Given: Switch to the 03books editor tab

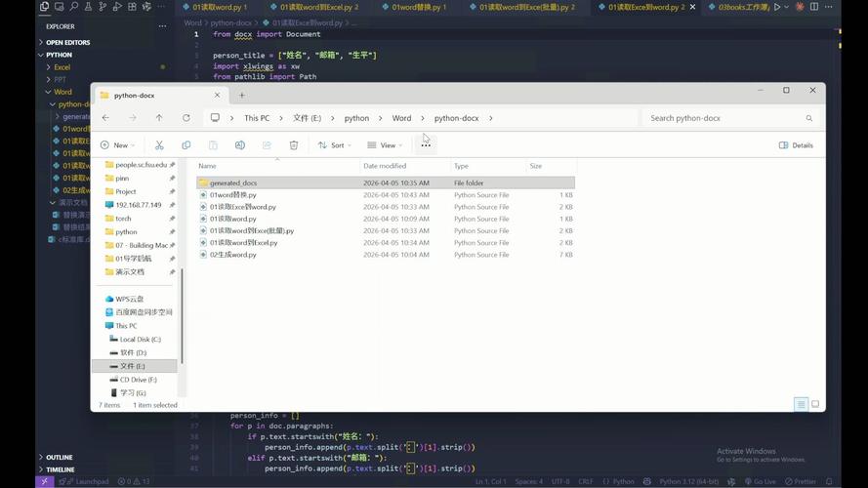Looking at the screenshot, I should tap(738, 7).
